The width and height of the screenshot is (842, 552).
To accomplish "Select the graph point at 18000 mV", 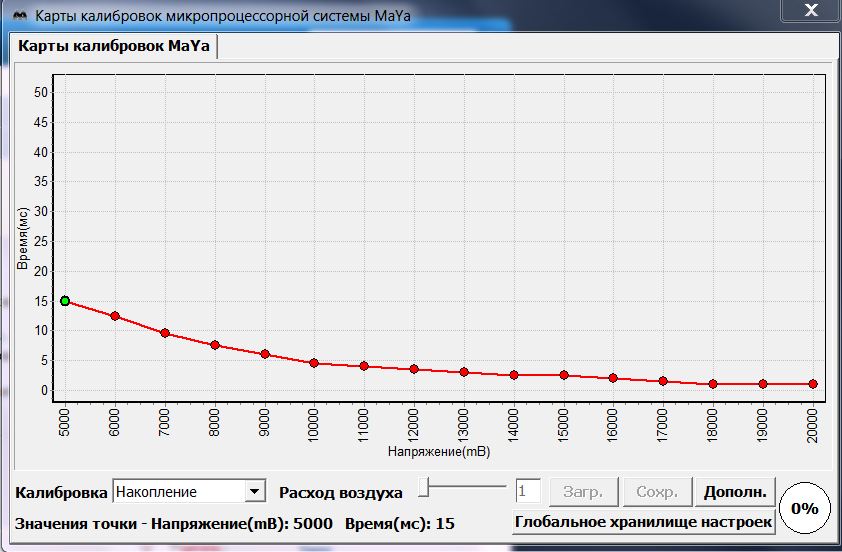I will [713, 384].
